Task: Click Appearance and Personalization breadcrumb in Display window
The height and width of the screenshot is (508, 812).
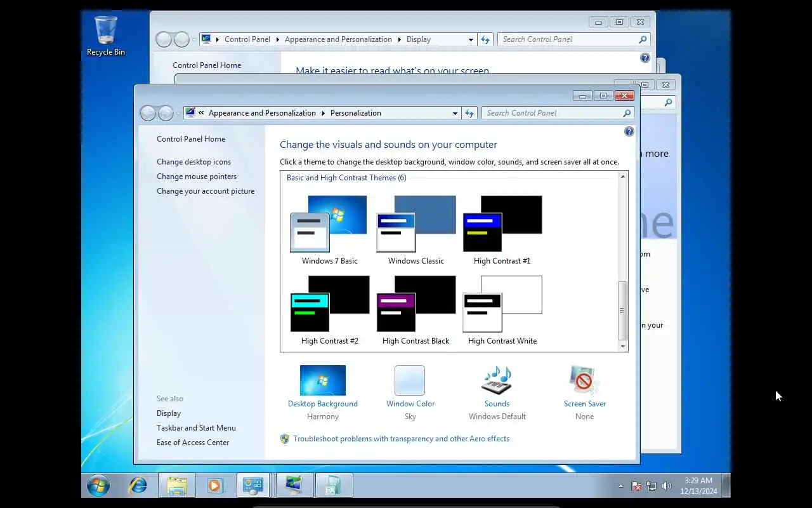Action: coord(338,39)
